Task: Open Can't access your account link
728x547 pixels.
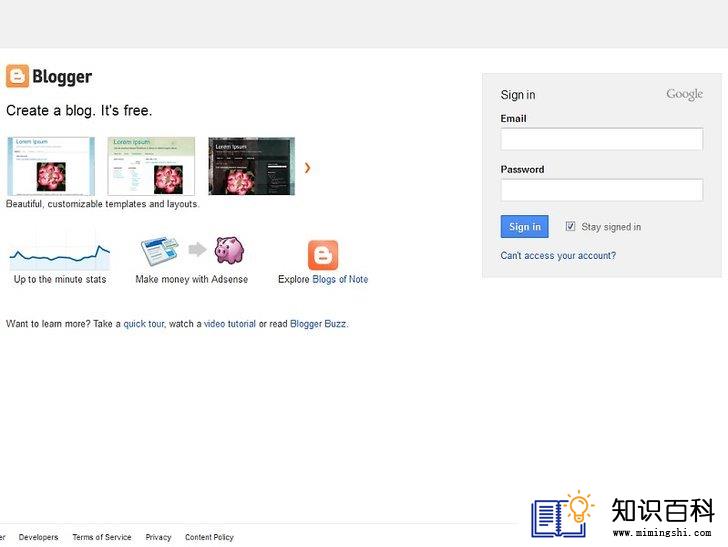Action: (558, 255)
